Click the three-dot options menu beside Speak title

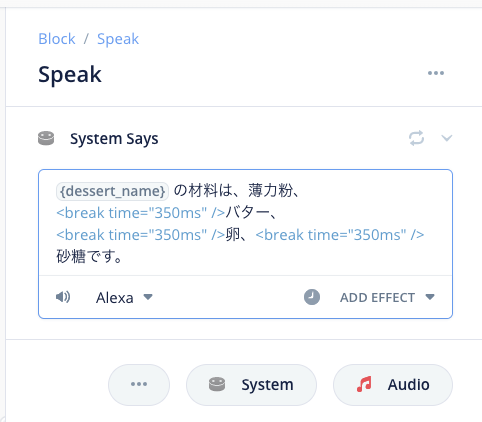(436, 73)
